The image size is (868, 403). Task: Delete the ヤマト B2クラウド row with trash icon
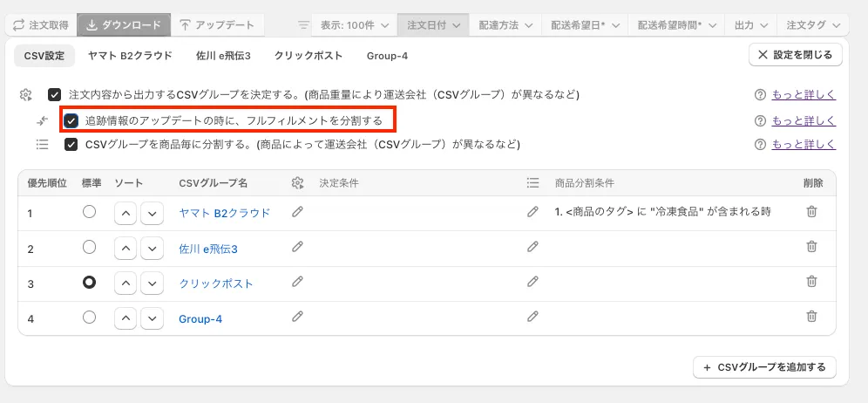point(811,212)
